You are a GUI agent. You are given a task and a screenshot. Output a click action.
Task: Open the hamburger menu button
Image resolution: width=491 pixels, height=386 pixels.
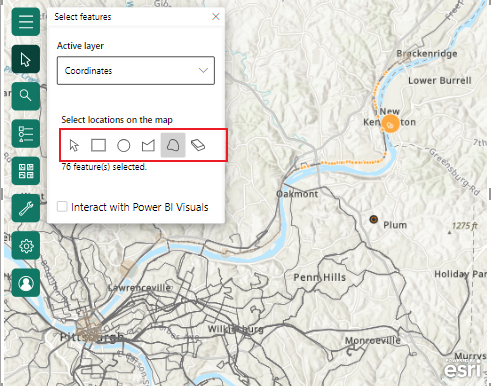point(26,22)
